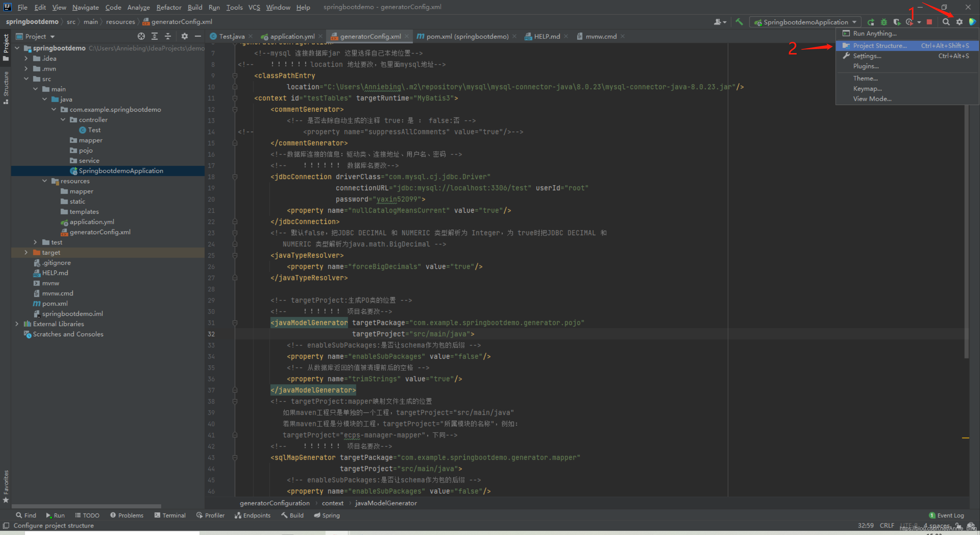The height and width of the screenshot is (535, 980).
Task: Click Collapse All icon in Project panel
Action: tap(168, 36)
